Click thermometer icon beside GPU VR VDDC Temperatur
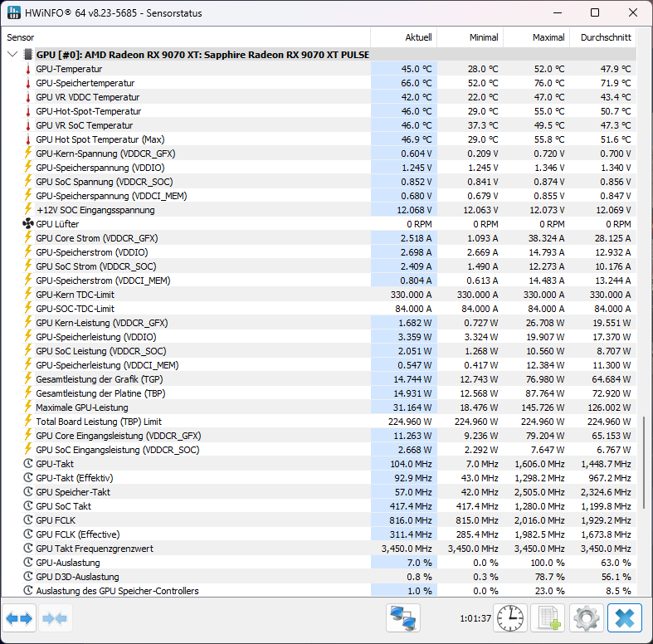Screen dimensions: 653x644 pyautogui.click(x=28, y=97)
